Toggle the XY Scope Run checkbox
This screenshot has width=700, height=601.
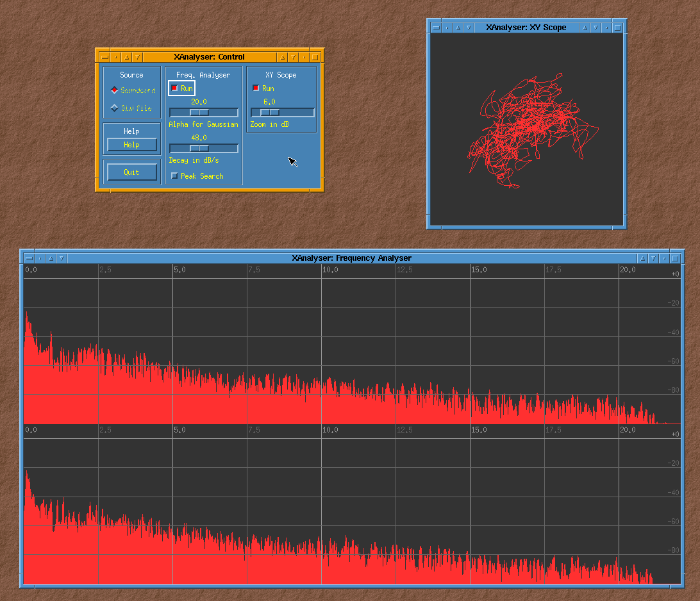point(256,88)
